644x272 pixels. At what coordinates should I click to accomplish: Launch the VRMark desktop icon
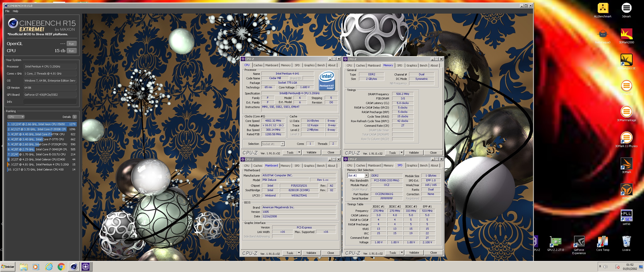626,192
